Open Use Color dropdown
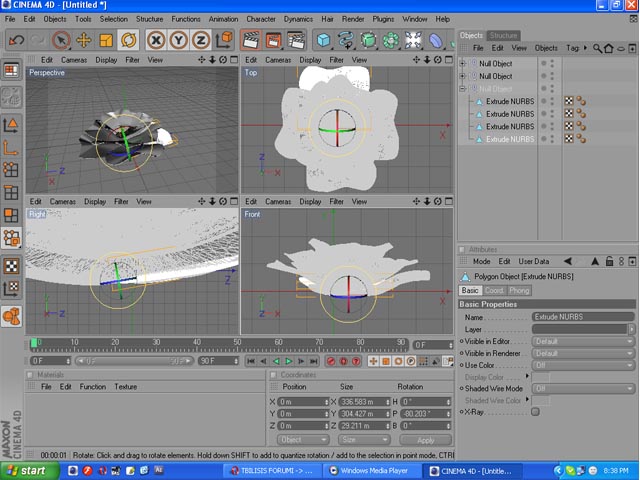The height and width of the screenshot is (480, 640). click(583, 365)
